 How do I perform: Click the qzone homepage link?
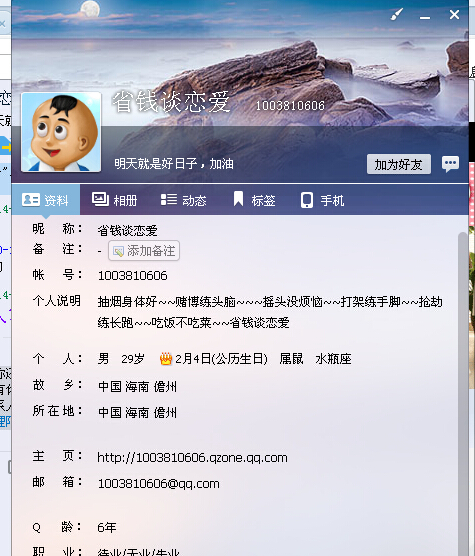point(192,458)
